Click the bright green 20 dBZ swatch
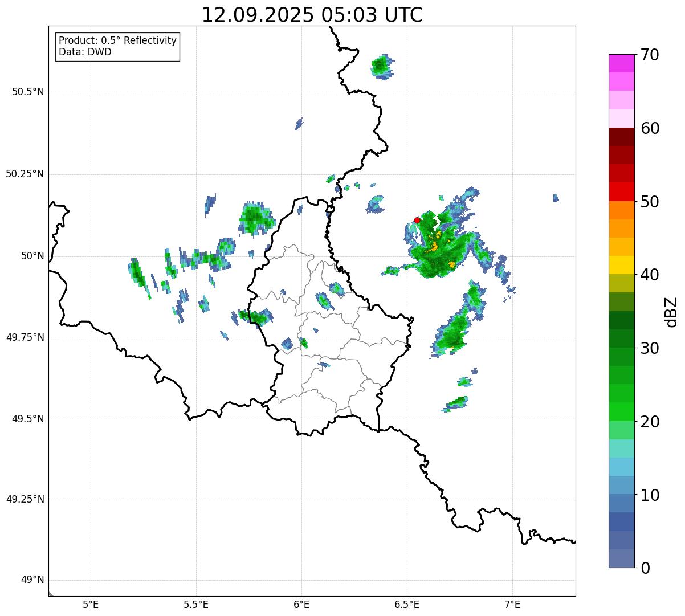Screen dimensions: 685x616 [x=622, y=412]
